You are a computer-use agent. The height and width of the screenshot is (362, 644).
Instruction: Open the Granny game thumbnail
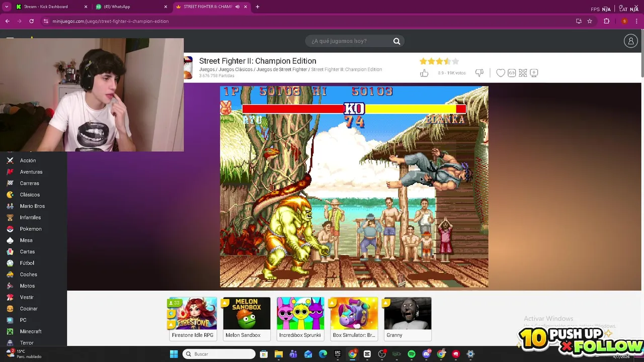[x=408, y=318]
